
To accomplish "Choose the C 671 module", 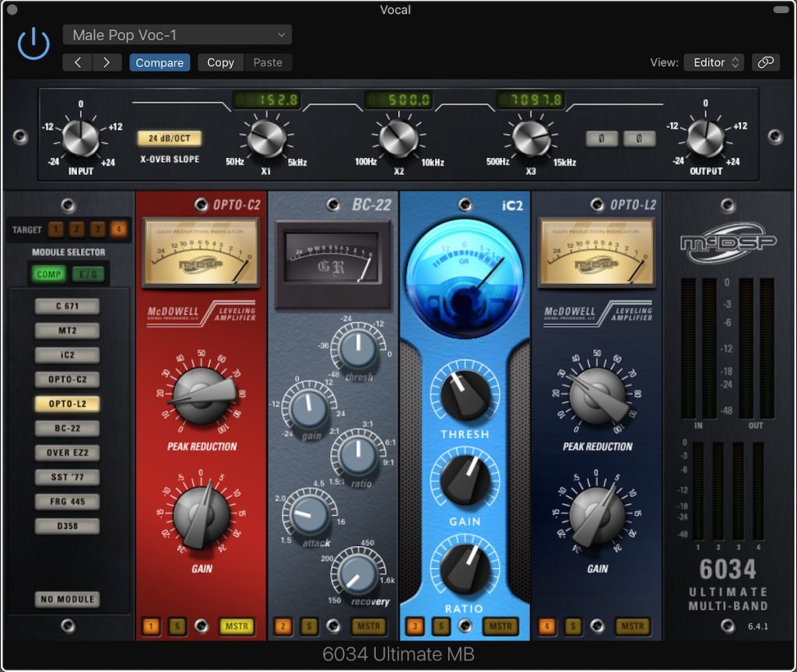I will point(67,306).
